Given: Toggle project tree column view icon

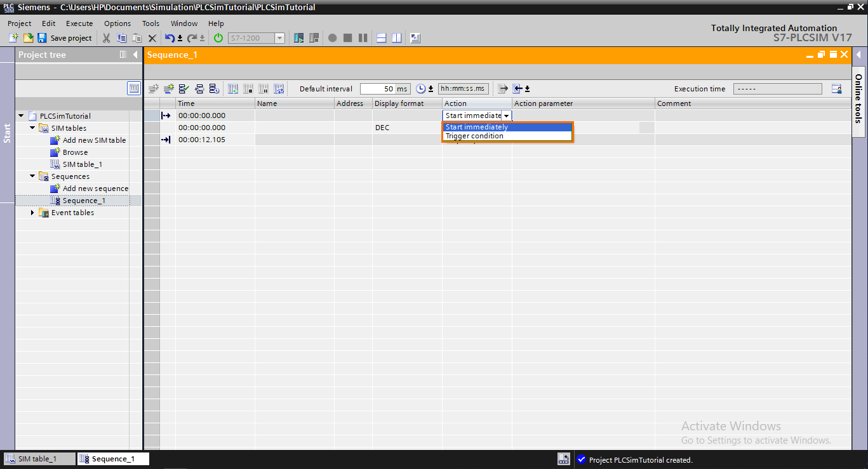Looking at the screenshot, I should [x=123, y=55].
